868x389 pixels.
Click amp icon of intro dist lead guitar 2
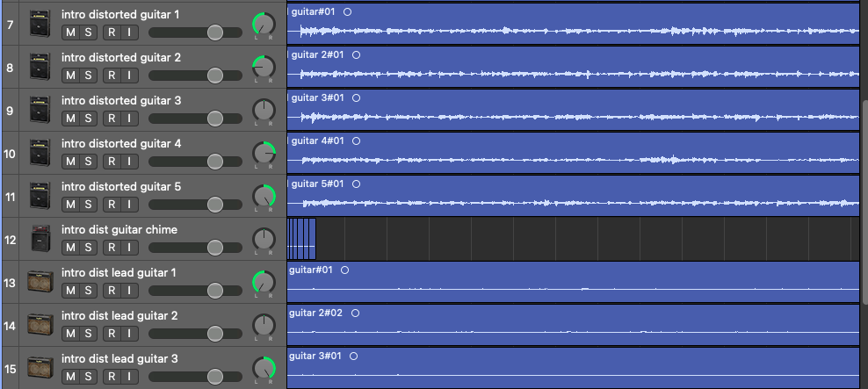(40, 326)
